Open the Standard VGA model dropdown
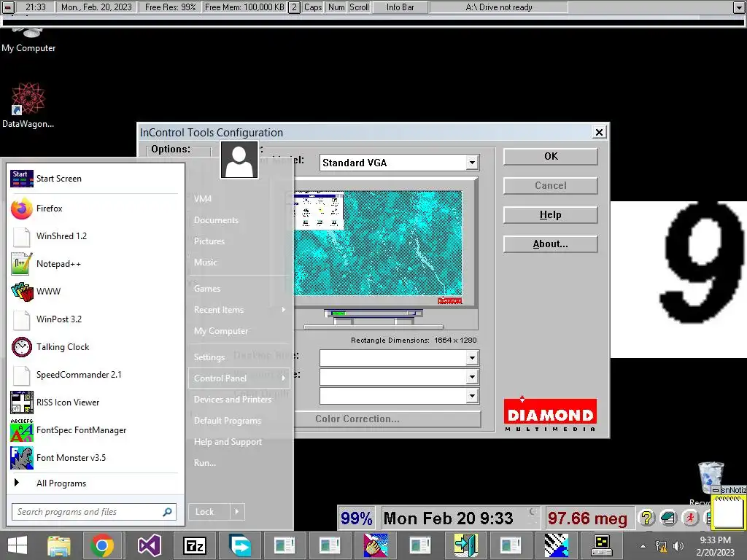The width and height of the screenshot is (747, 560). [472, 163]
